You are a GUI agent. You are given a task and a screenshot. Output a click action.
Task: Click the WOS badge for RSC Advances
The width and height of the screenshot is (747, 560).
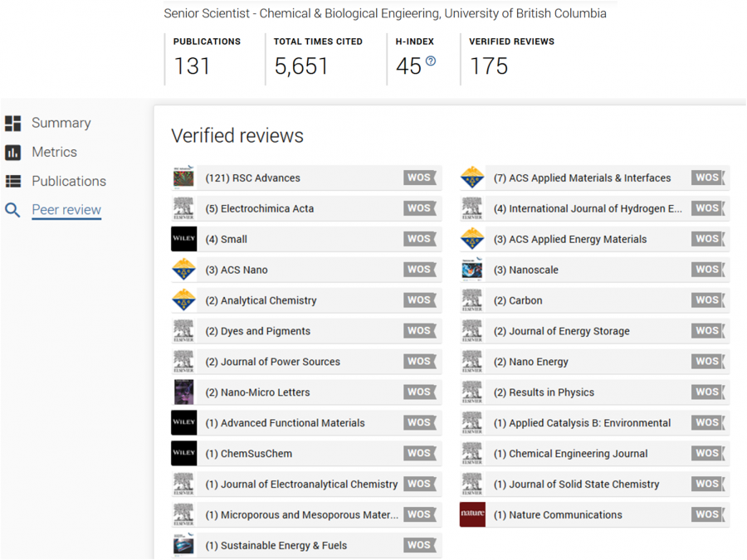tap(419, 178)
